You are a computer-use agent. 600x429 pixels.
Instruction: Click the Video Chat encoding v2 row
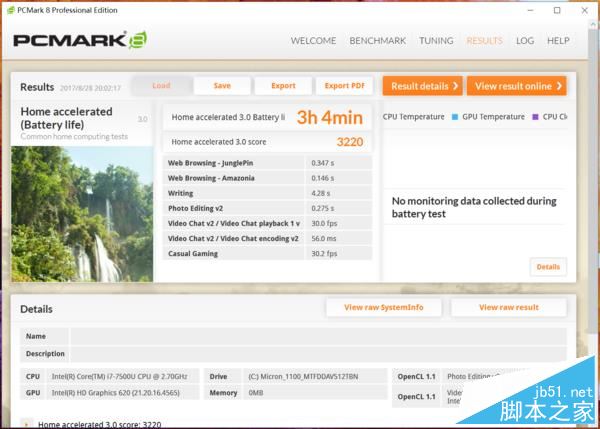pyautogui.click(x=267, y=238)
